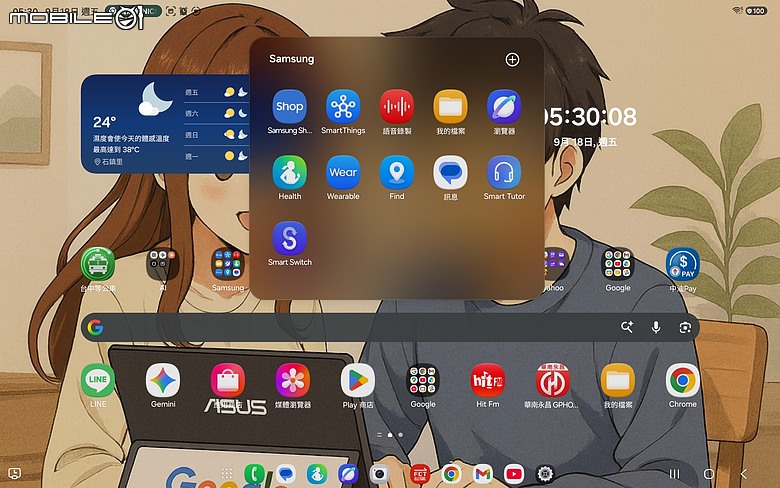Open Messages app in Samsung folder
This screenshot has height=488, width=780.
pos(450,172)
